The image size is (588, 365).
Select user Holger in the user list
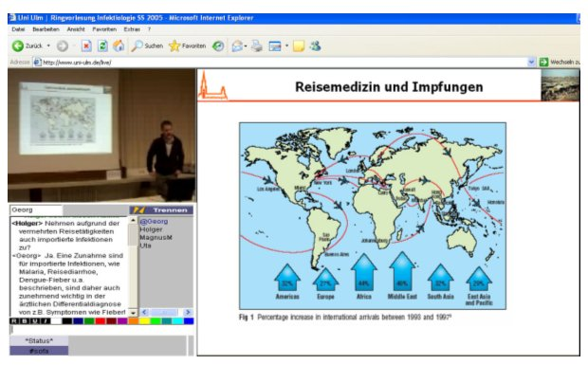[151, 229]
